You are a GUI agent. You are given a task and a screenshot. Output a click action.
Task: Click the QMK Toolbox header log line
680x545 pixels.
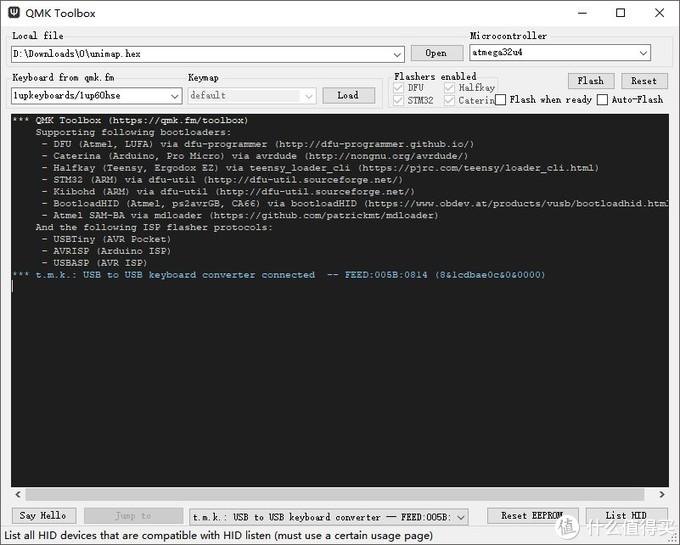[130, 121]
